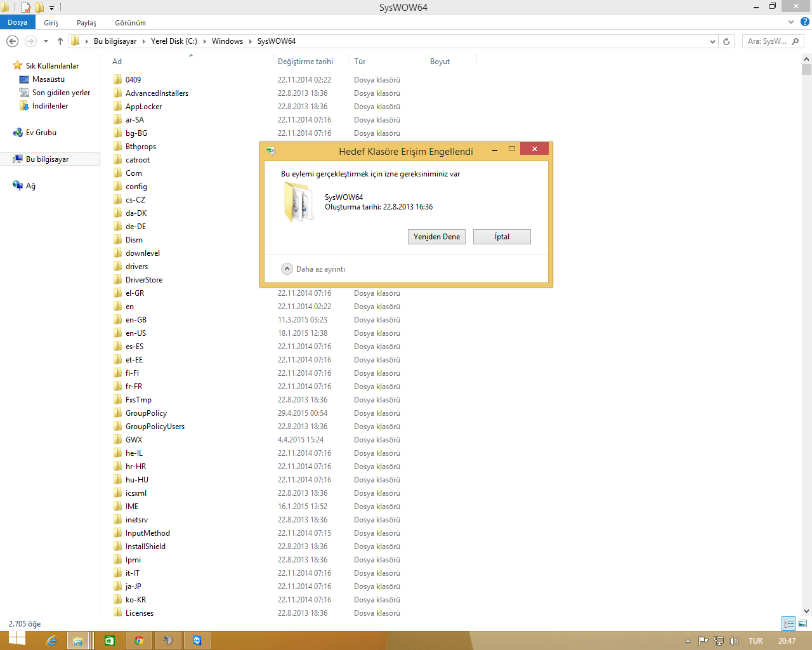The image size is (812, 650).
Task: Switch to the Görünüm ribbon tab
Action: pyautogui.click(x=131, y=23)
